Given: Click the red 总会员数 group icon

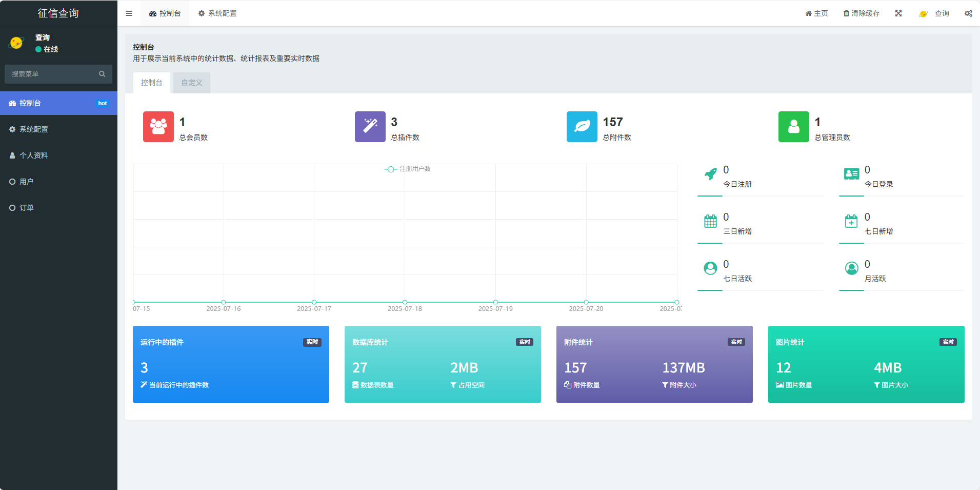Looking at the screenshot, I should (x=158, y=127).
